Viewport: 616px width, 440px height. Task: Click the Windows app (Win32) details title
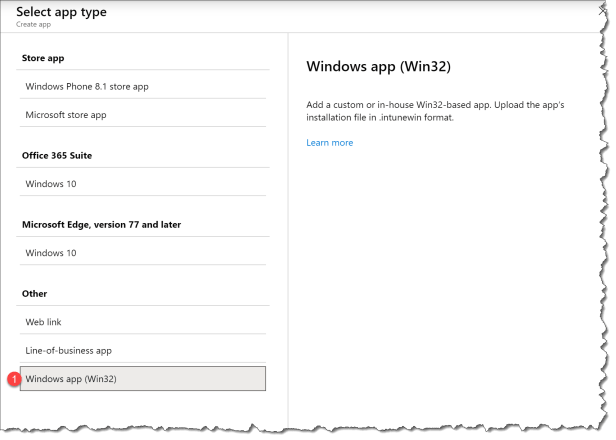(378, 66)
